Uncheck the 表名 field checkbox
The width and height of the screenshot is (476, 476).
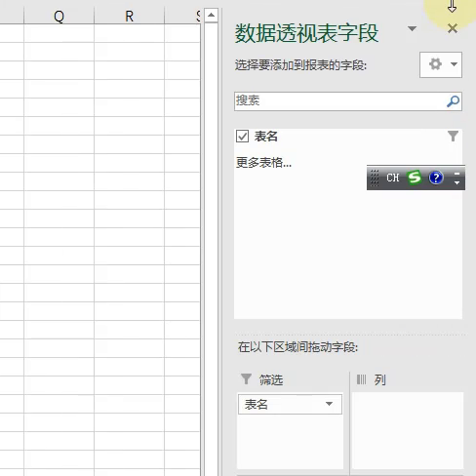tap(242, 137)
